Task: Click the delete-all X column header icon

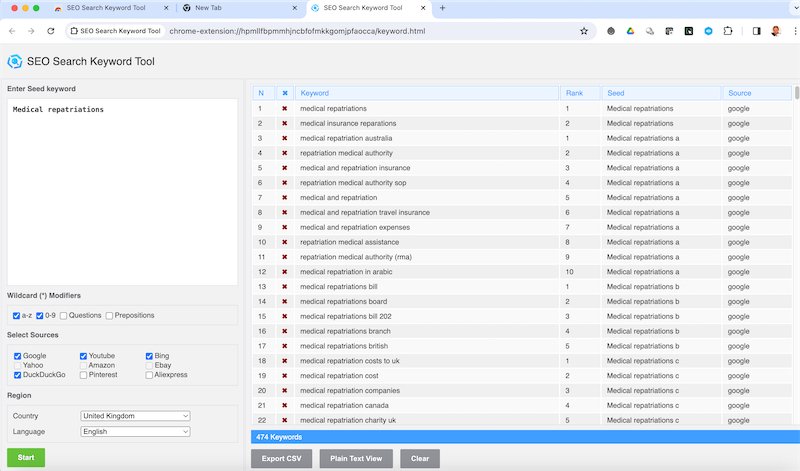Action: pyautogui.click(x=285, y=93)
